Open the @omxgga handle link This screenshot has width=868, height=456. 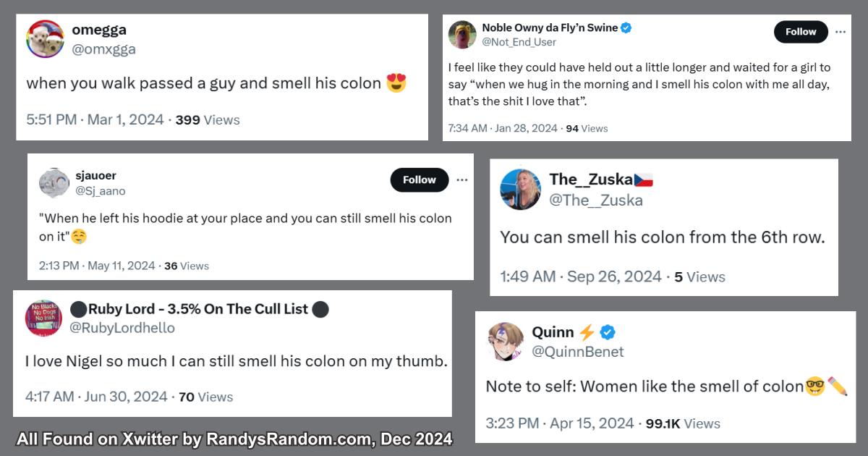pyautogui.click(x=103, y=49)
